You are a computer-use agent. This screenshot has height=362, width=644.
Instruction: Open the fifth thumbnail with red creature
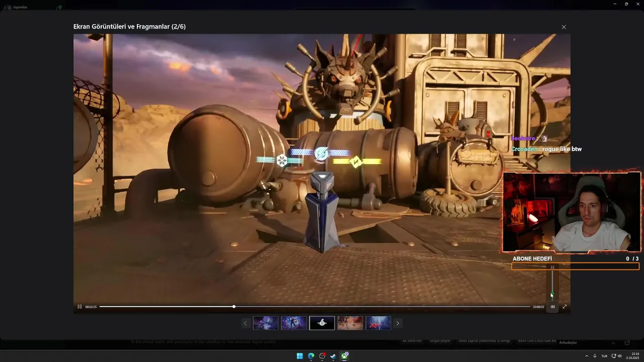378,323
